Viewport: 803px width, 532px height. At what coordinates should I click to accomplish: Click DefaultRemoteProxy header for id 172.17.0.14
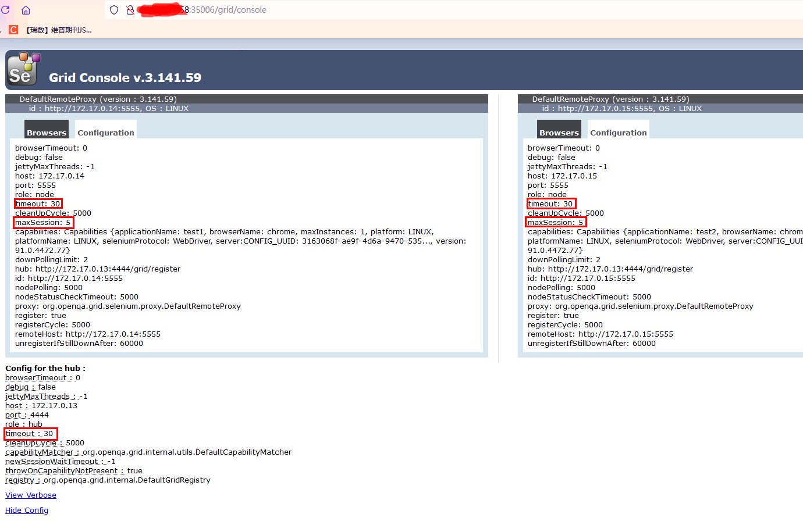point(247,99)
